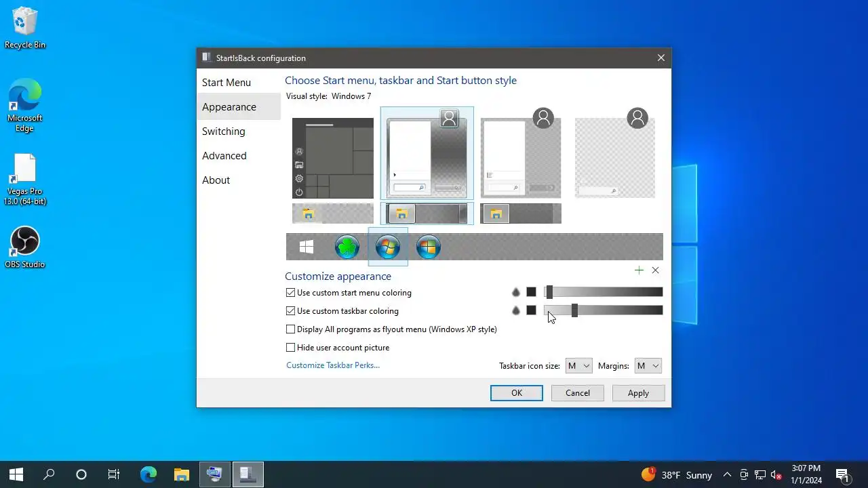
Task: Open taskbar color swatch
Action: (x=531, y=310)
